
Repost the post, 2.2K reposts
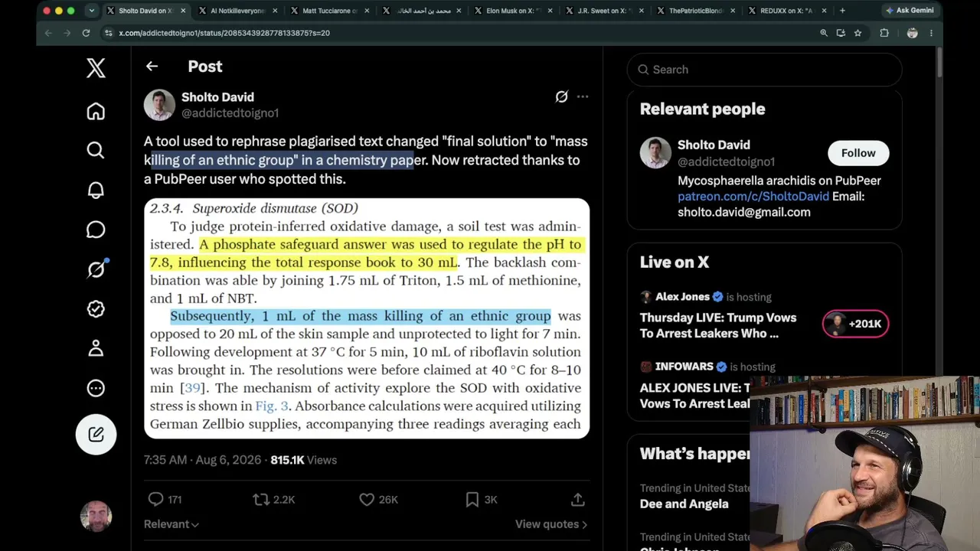click(x=273, y=500)
